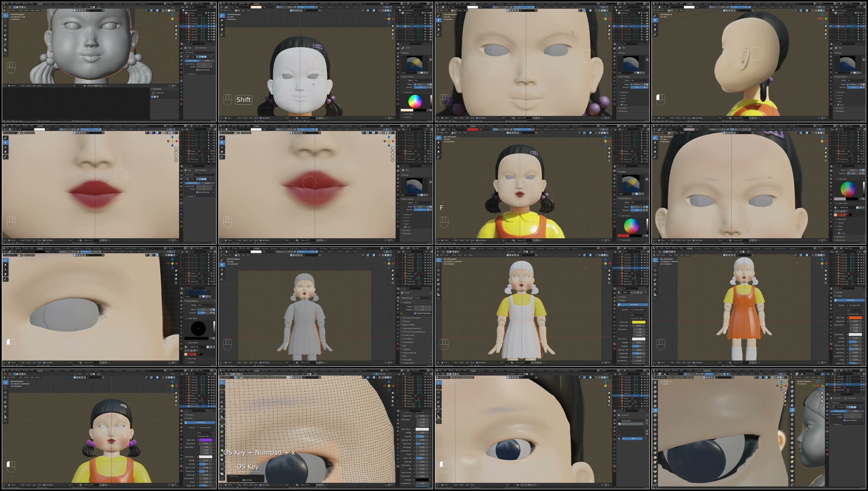Select Blur brush tool in Shift-overlay viewport
The image size is (868, 491).
tap(222, 20)
